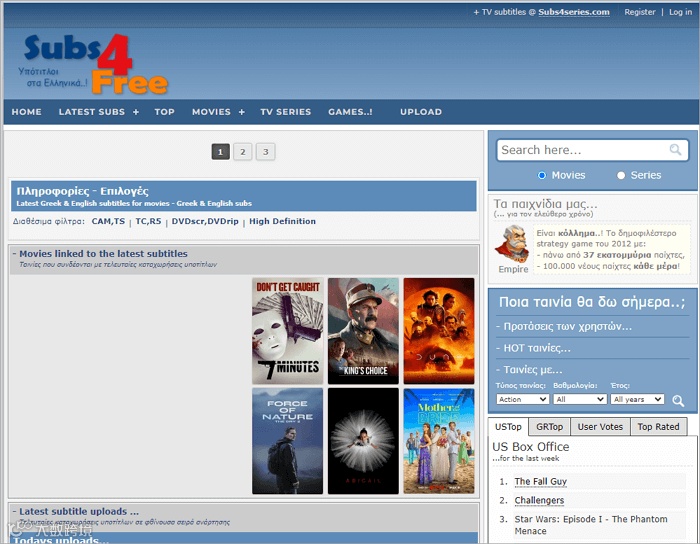Expand Προτάσεις των χρηστών section
Image resolution: width=700 pixels, height=544 pixels.
[x=564, y=326]
